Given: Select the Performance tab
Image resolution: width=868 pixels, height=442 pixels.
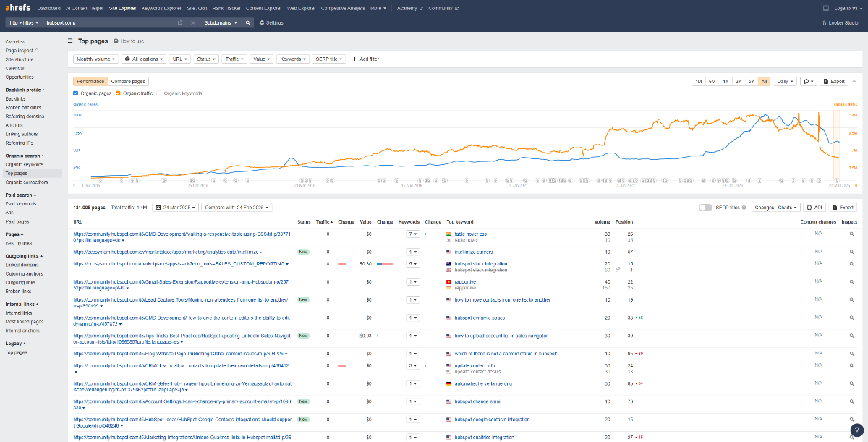Looking at the screenshot, I should 90,82.
